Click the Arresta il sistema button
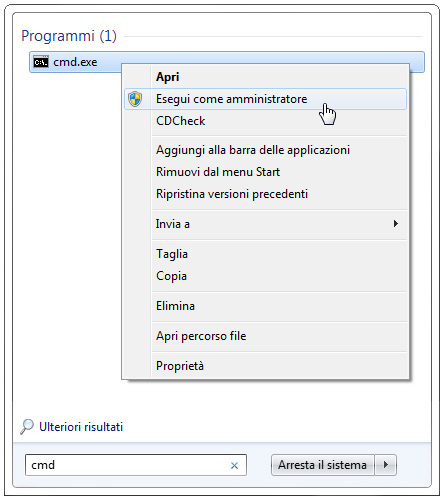Viewport: 444px width, 500px height. pyautogui.click(x=322, y=465)
